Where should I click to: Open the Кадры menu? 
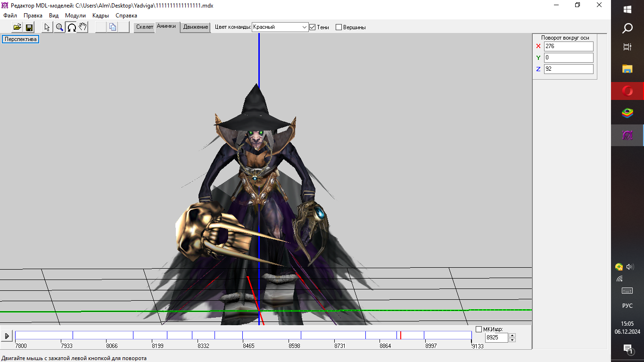point(101,16)
